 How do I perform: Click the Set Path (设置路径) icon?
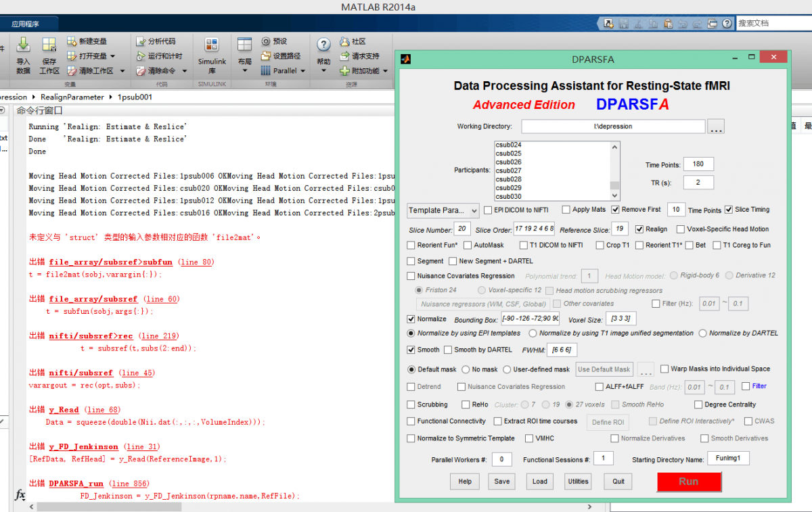pos(266,56)
